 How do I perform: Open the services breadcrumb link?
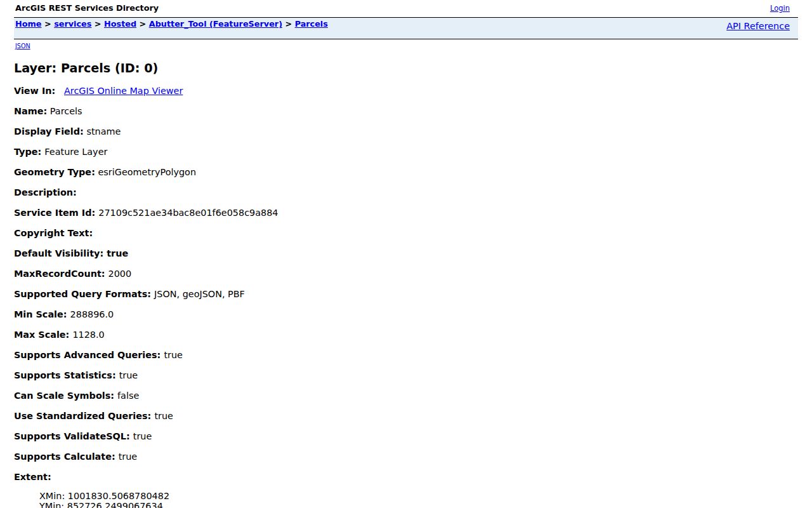coord(73,24)
